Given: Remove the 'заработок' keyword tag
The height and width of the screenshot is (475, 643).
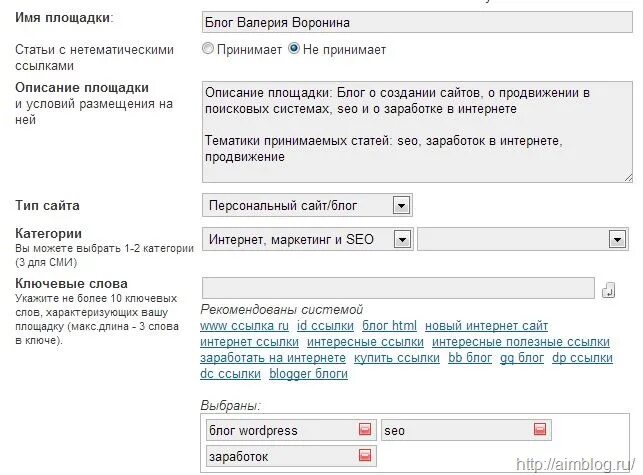Looking at the screenshot, I should tap(365, 455).
